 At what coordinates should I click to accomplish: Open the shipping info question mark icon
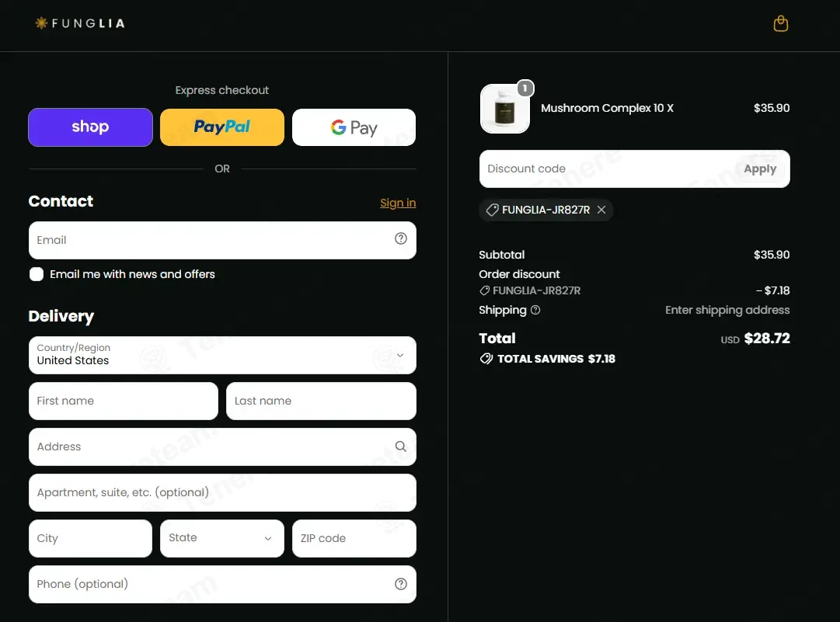535,310
